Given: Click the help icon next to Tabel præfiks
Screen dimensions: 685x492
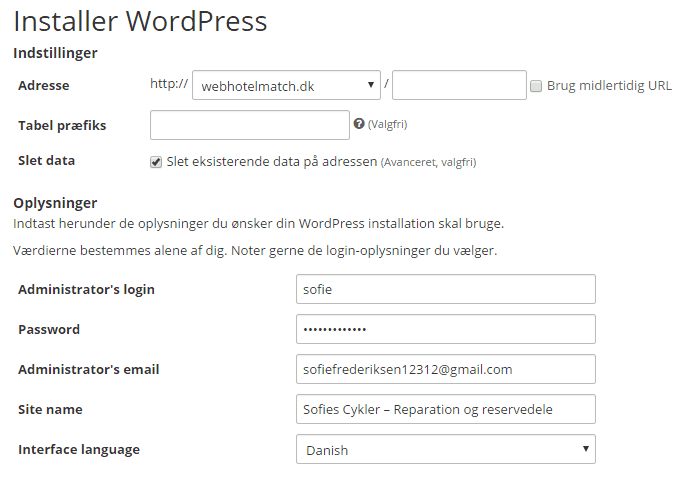Looking at the screenshot, I should 359,124.
